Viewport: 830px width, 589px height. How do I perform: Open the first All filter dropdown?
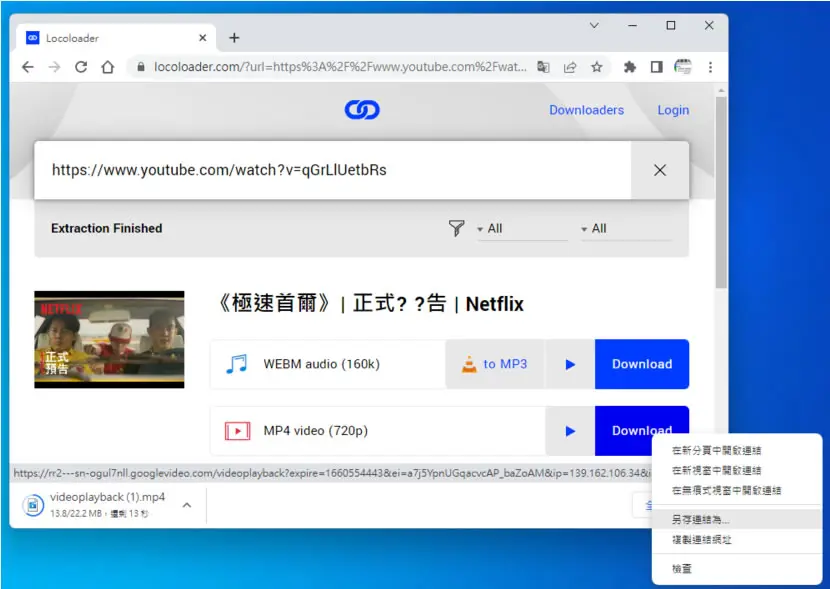(522, 229)
